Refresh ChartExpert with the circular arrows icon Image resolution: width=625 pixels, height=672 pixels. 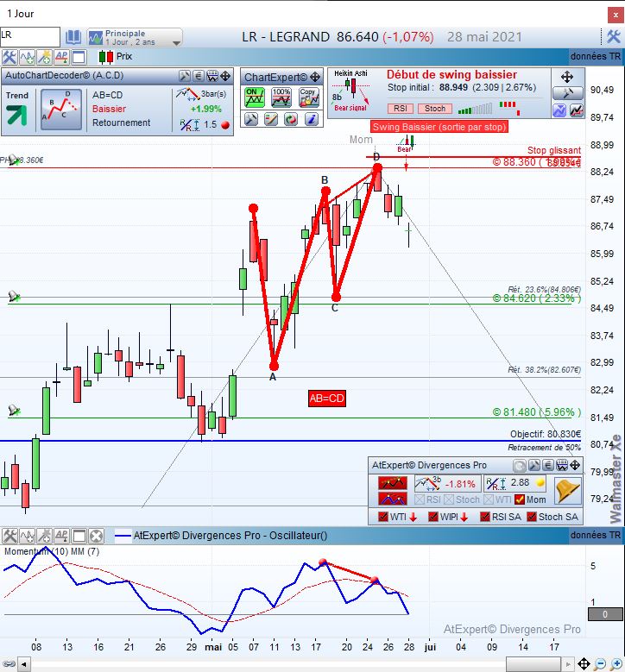click(291, 119)
